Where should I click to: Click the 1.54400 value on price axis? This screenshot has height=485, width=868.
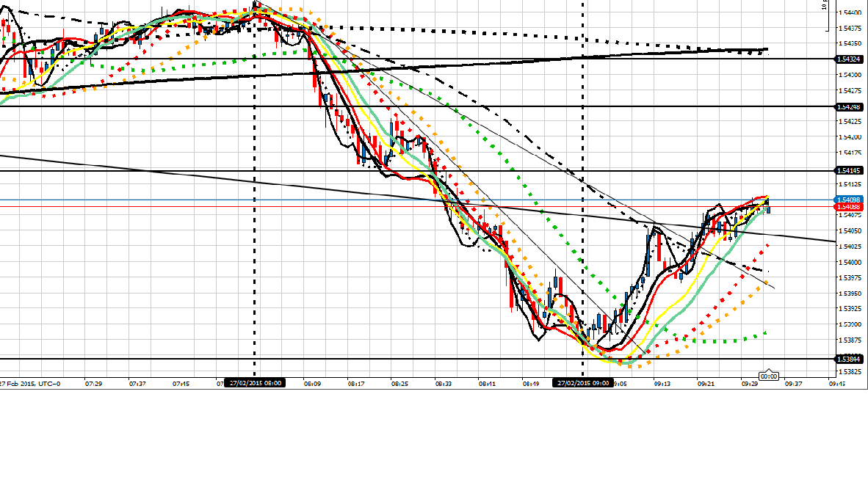tap(850, 12)
